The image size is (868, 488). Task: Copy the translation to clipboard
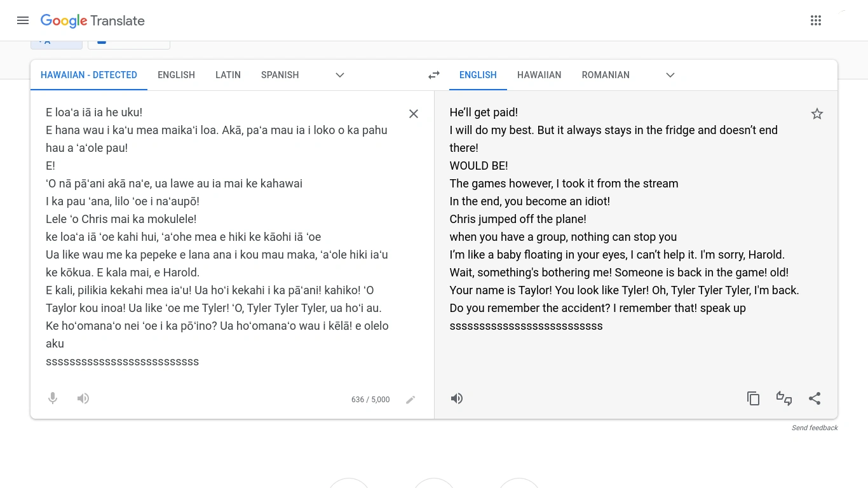[753, 398]
